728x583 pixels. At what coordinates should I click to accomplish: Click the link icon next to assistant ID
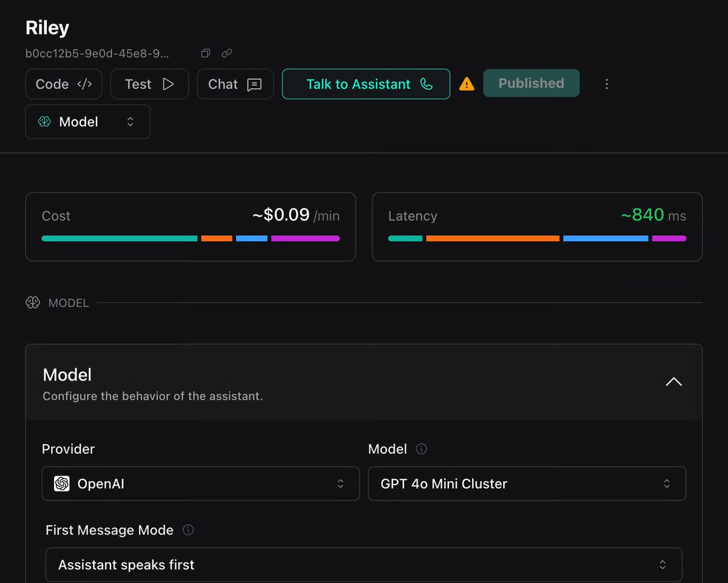(227, 53)
